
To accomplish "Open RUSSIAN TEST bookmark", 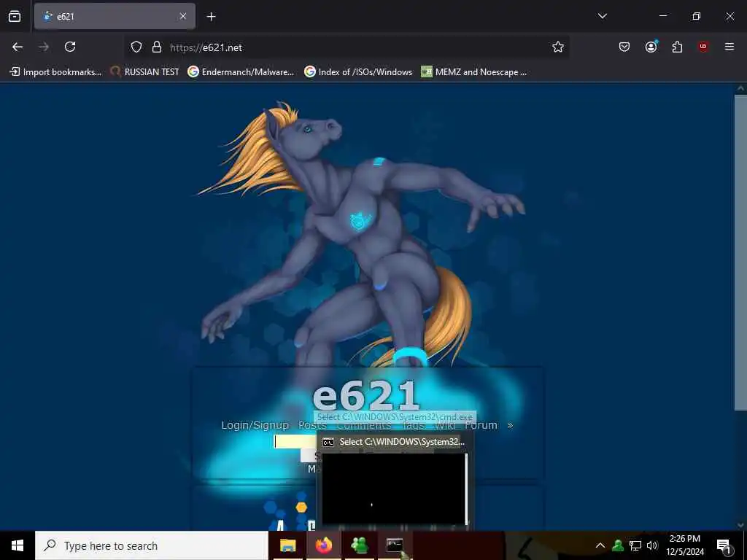I will (x=144, y=72).
